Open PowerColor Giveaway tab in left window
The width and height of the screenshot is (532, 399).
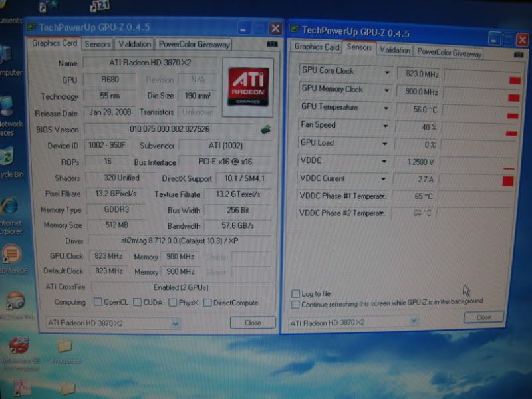coord(194,45)
